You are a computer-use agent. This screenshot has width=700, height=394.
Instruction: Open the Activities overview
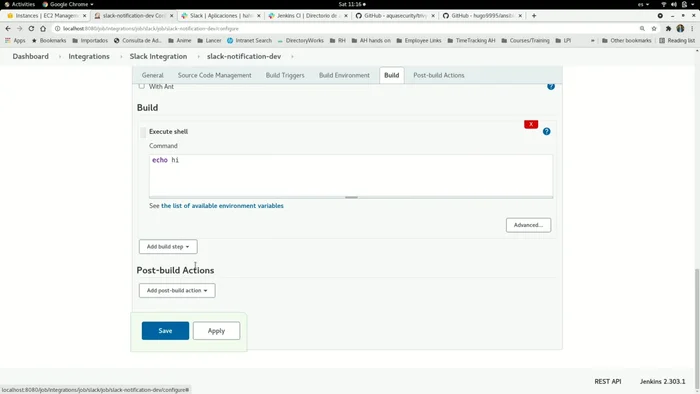click(19, 4)
